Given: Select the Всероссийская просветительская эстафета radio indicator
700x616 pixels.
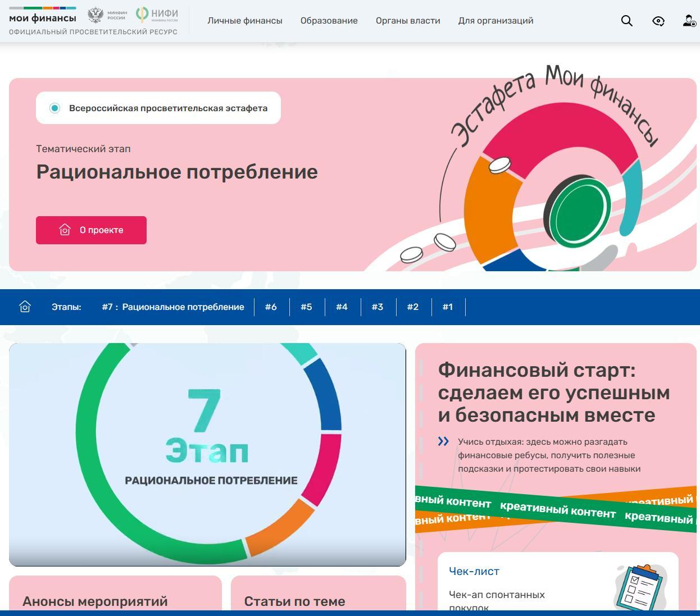Looking at the screenshot, I should pos(54,108).
